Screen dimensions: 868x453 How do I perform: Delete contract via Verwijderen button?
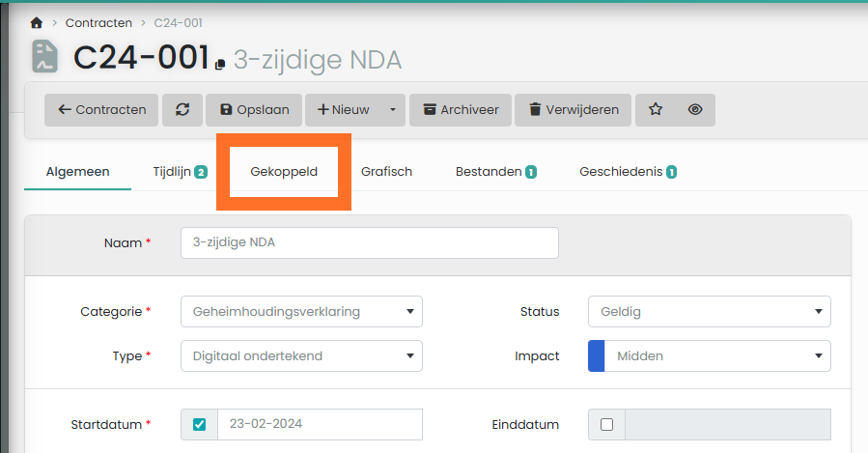coord(574,110)
